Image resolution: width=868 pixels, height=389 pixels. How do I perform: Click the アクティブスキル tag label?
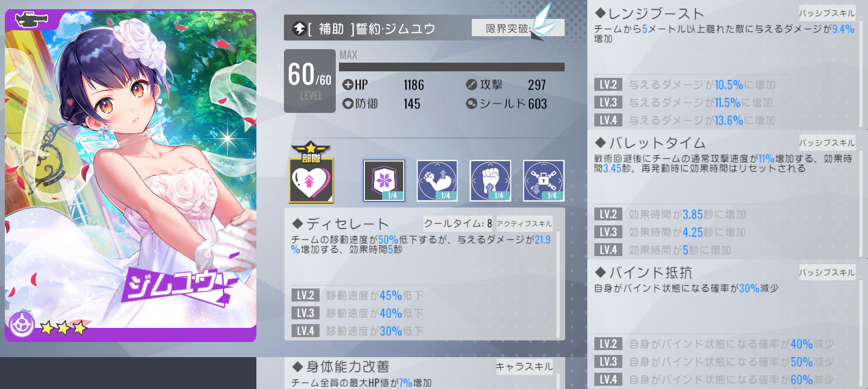[x=524, y=224]
